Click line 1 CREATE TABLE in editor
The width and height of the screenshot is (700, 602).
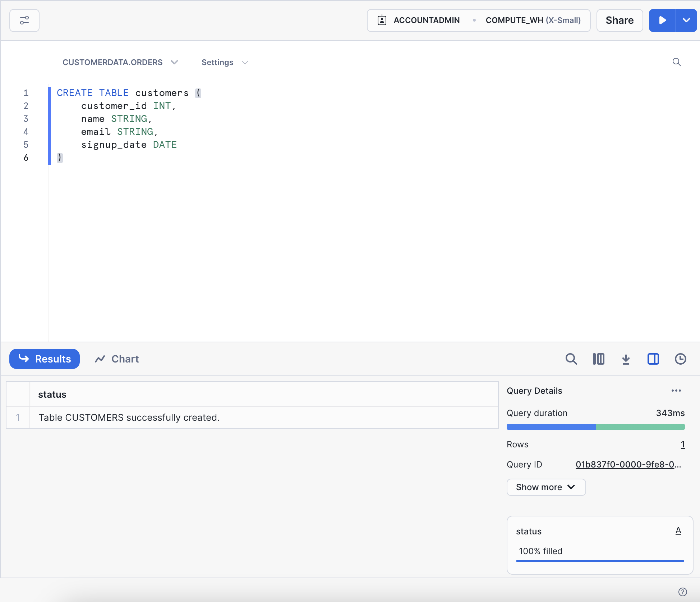(129, 93)
